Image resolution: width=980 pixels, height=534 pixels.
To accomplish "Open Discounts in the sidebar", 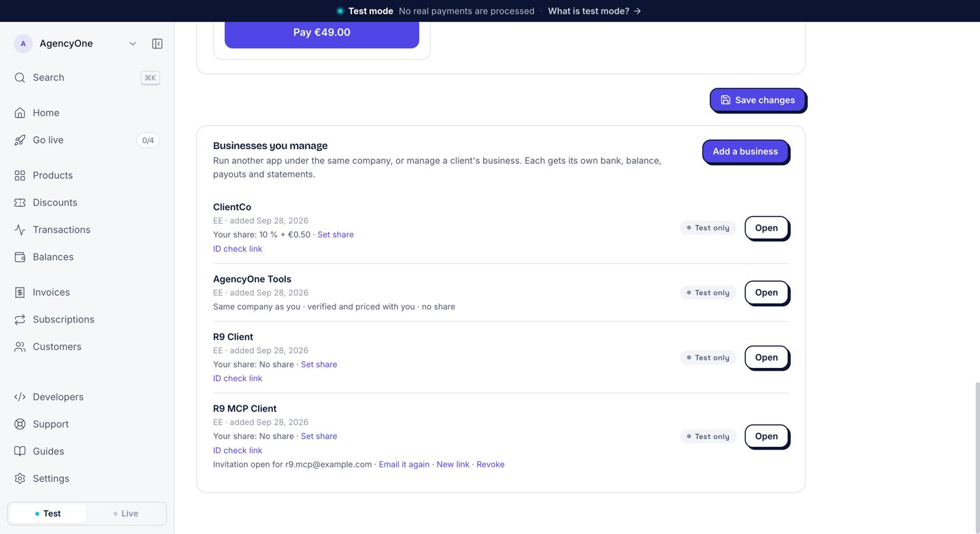I will tap(86, 203).
